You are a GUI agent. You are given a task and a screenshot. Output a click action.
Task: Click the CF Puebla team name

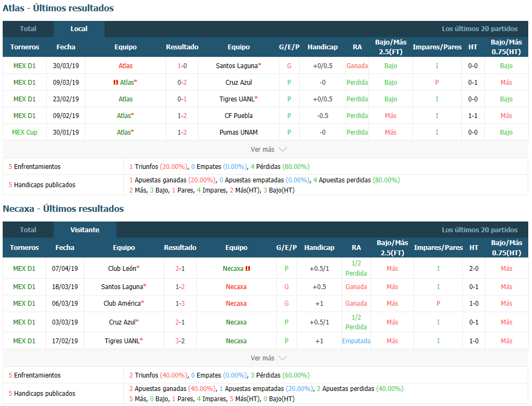coord(239,116)
